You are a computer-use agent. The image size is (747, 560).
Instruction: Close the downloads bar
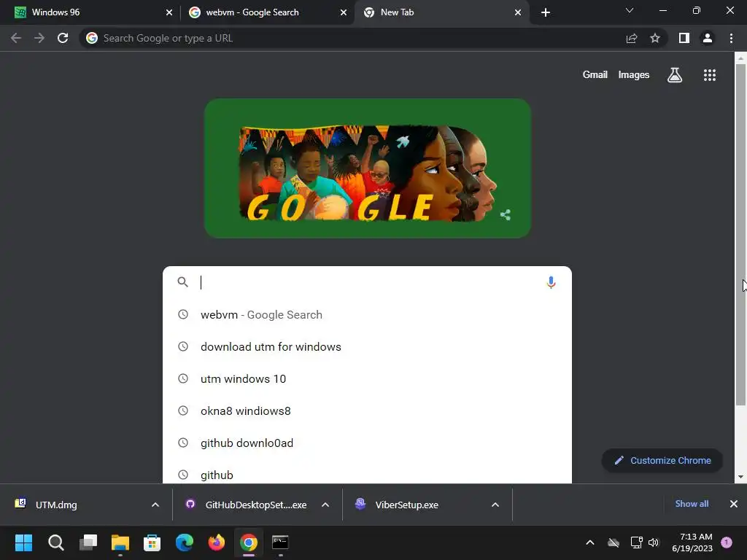point(734,504)
